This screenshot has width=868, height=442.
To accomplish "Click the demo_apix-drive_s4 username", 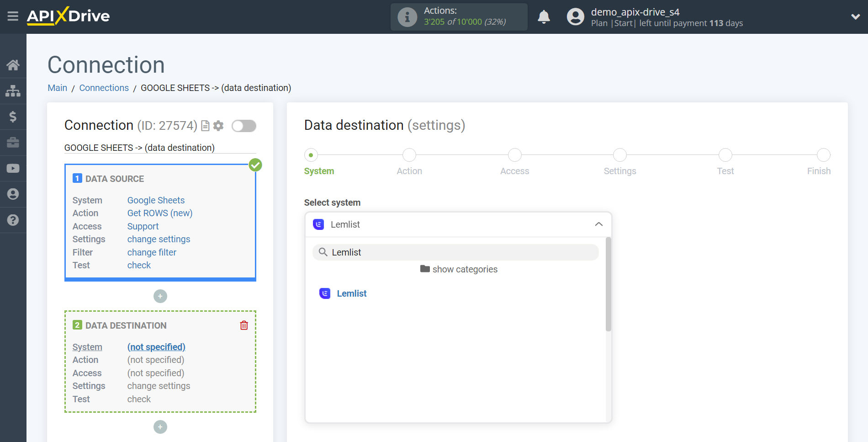I will coord(635,12).
